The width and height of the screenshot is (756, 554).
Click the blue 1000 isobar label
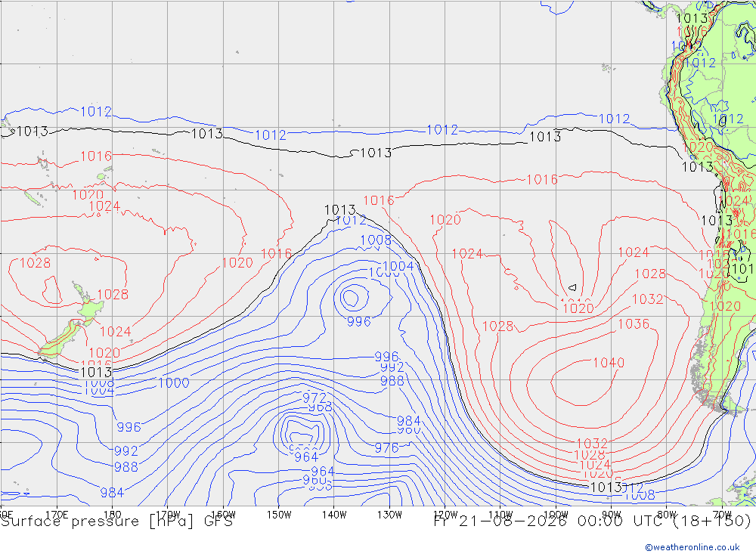point(174,383)
